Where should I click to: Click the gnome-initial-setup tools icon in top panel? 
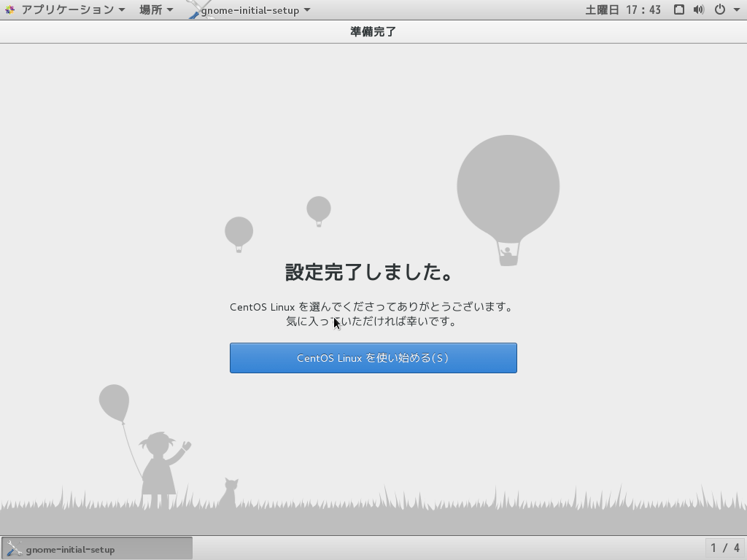point(194,9)
